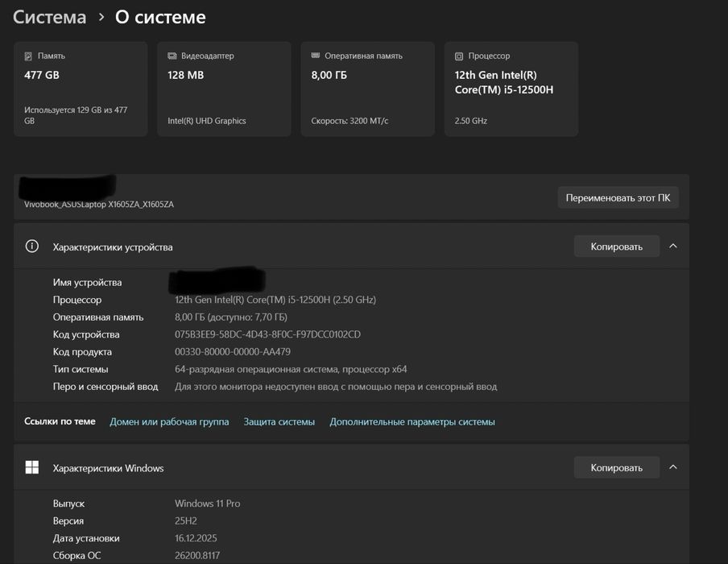Select product code 00330-80000-00000-AA479
The height and width of the screenshot is (564, 728).
233,351
